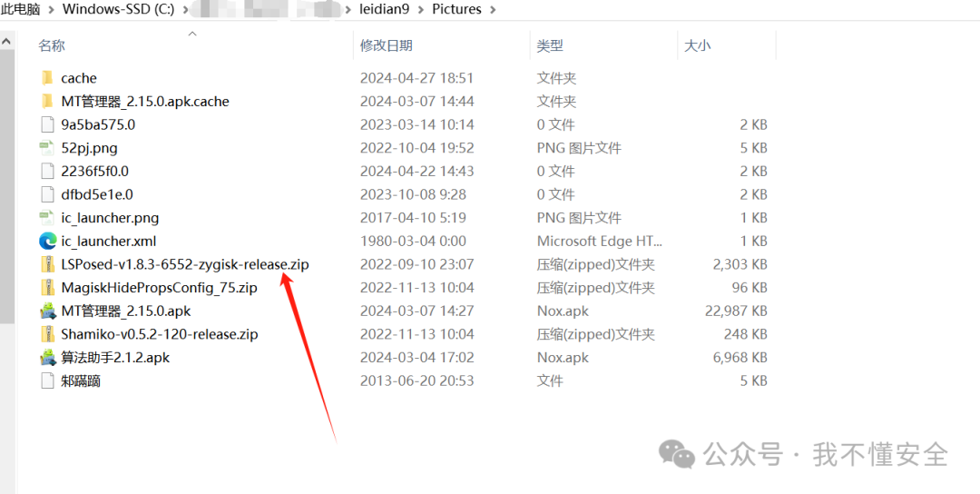Click date 2023-10-08 9:28
This screenshot has height=494, width=980.
[413, 194]
